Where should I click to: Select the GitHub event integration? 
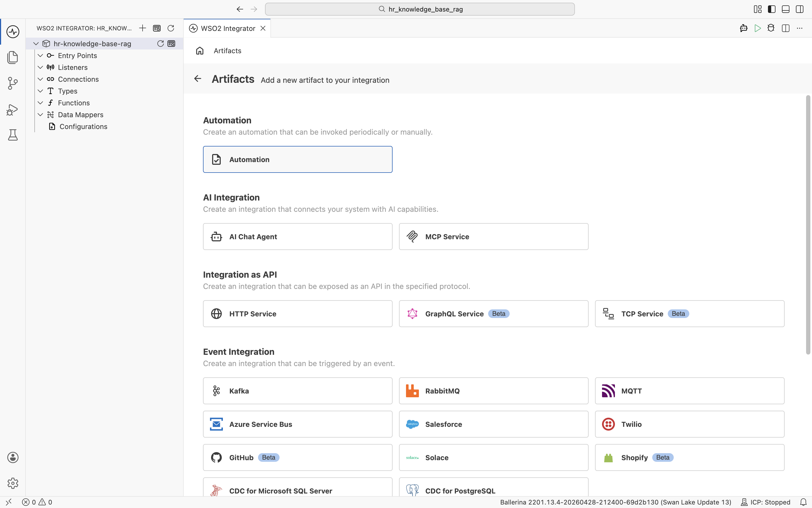coord(298,457)
